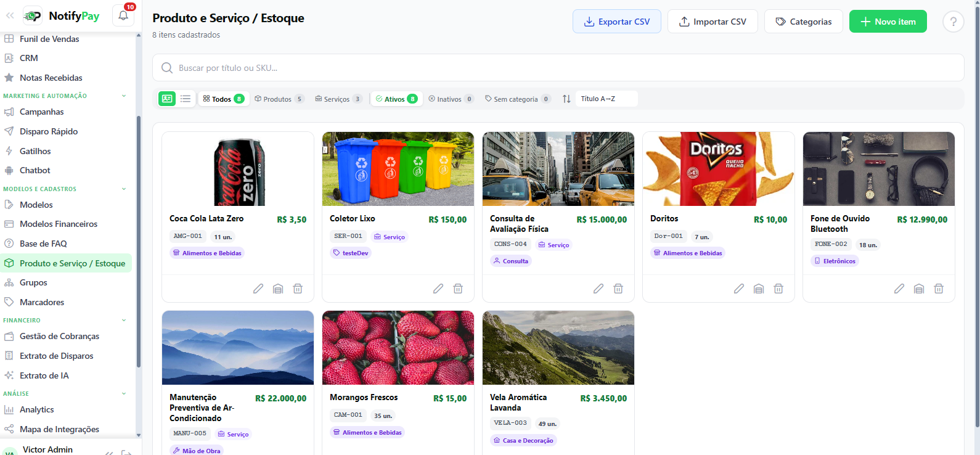Viewport: 980px width, 455px height.
Task: Edit Fone de Ouvido Bluetooth item
Action: [x=899, y=289]
